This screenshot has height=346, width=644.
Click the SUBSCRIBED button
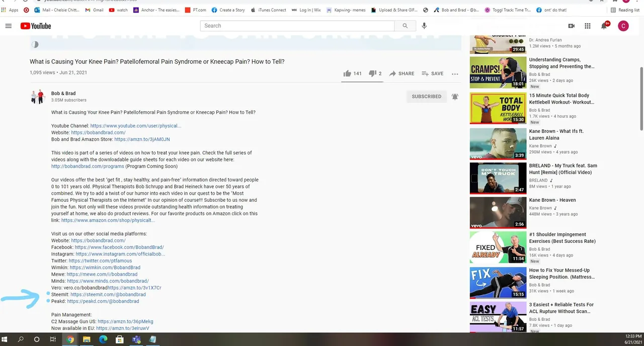426,97
